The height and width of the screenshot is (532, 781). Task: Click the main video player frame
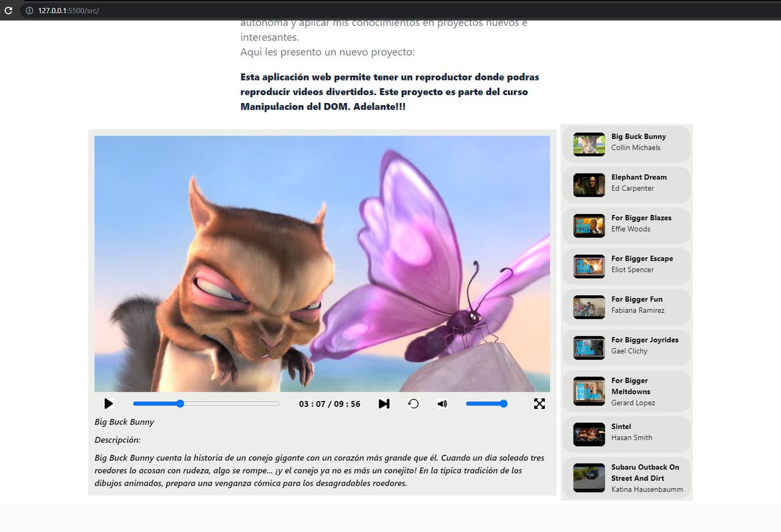[322, 263]
